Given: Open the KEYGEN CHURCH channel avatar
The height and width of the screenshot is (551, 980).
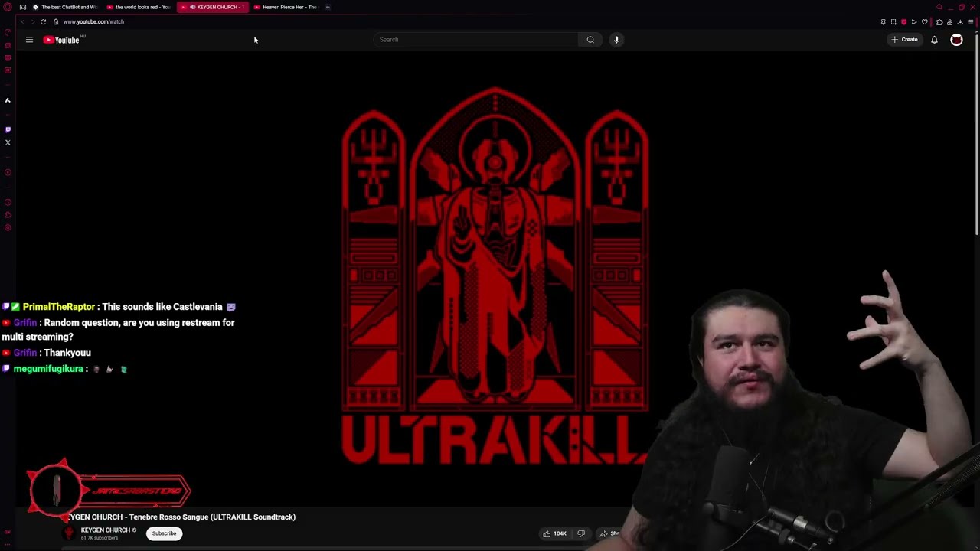Looking at the screenshot, I should pyautogui.click(x=69, y=533).
